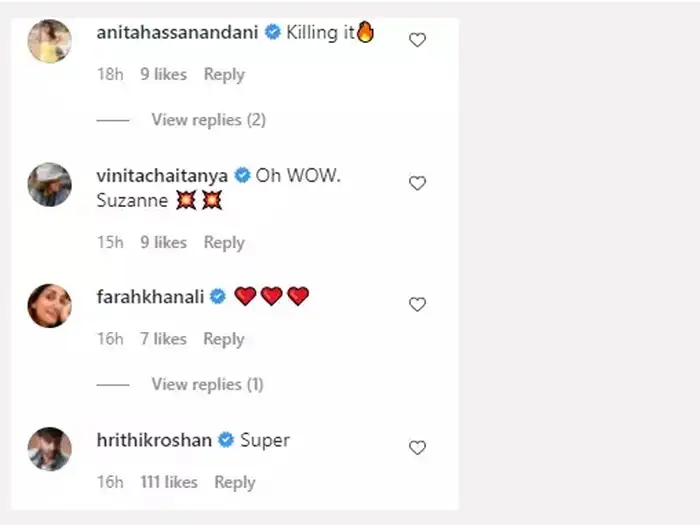This screenshot has height=525, width=700.
Task: Open hrithikroshan's avatar picture
Action: pos(49,448)
